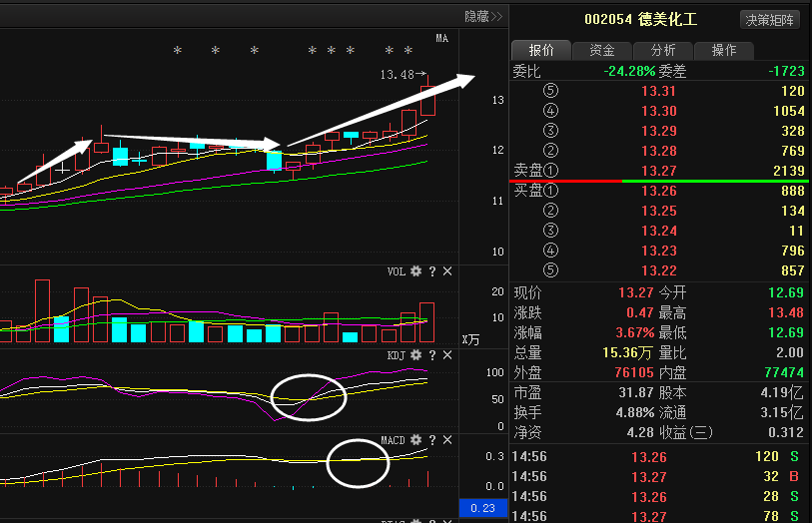Click the tallest red volume bar in VOL
This screenshot has height=523, width=812.
(x=43, y=310)
